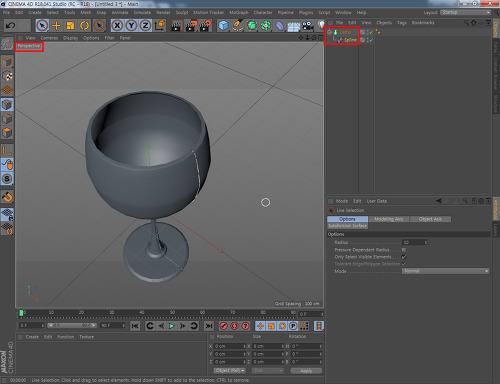Open the Create menu
Image resolution: width=500 pixels, height=384 pixels.
coord(35,12)
